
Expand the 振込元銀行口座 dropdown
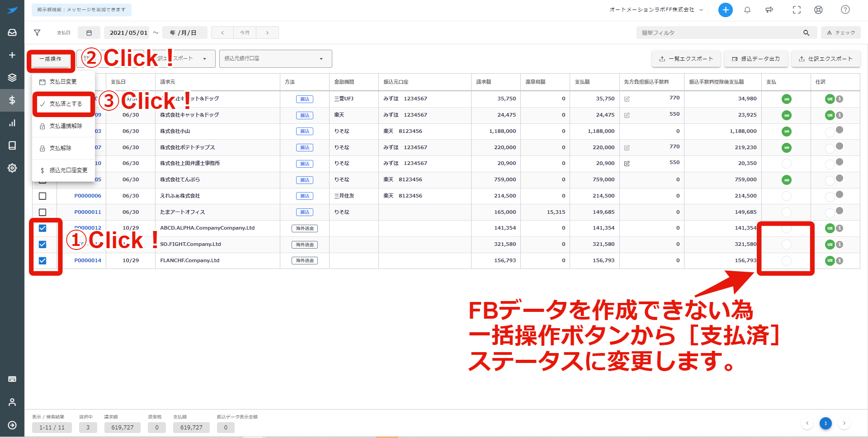(276, 59)
